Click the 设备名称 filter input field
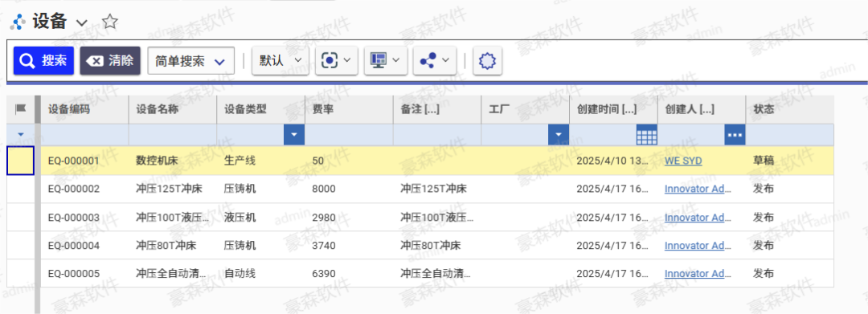Viewport: 868px width, 314px height. click(173, 135)
